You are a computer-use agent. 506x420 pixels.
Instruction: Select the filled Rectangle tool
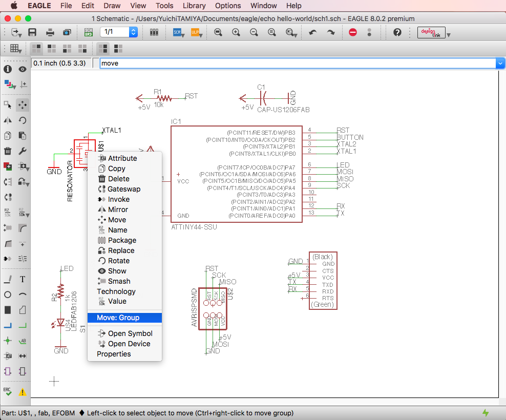click(x=8, y=310)
